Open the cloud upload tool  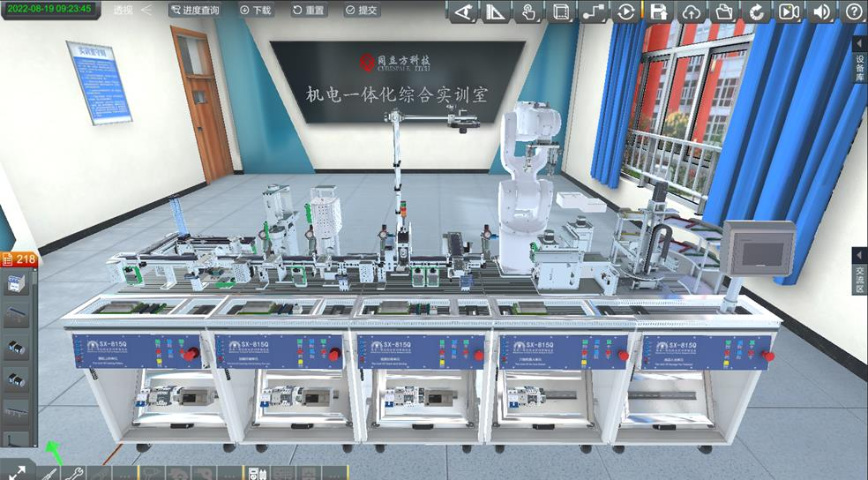click(692, 11)
